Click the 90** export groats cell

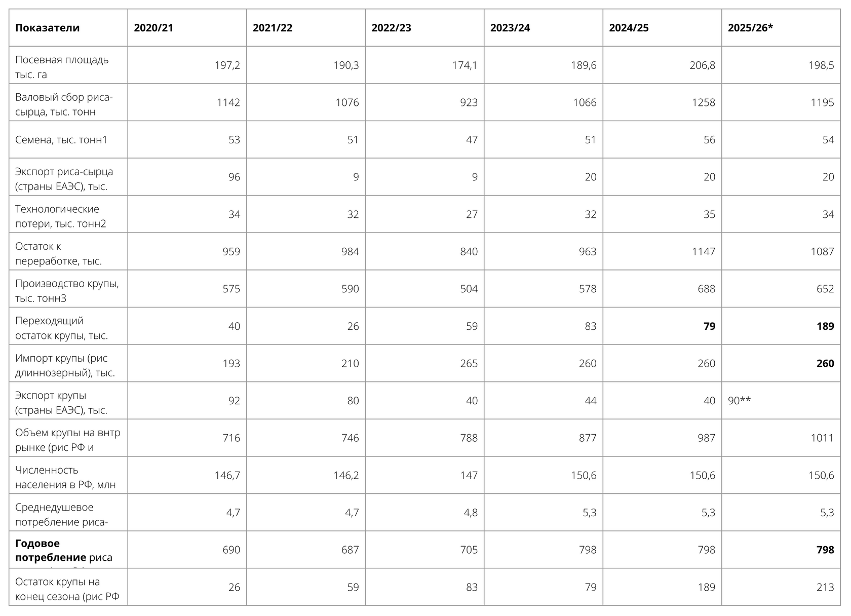click(739, 401)
